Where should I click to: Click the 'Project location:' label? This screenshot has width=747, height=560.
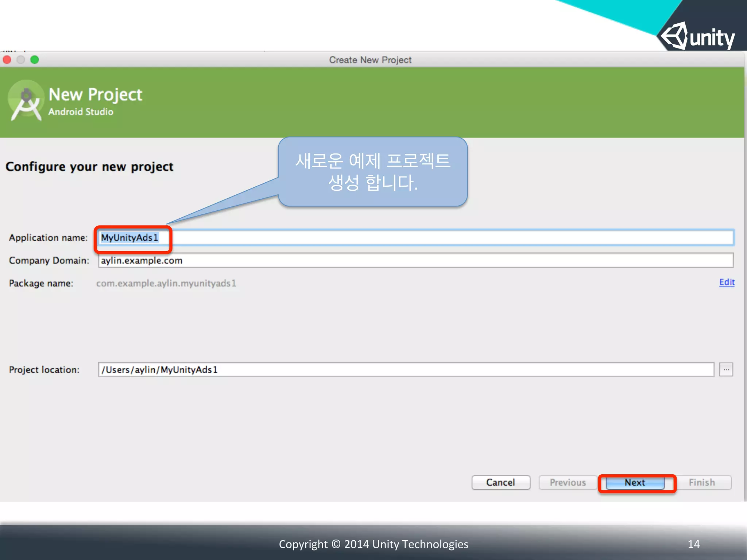[44, 370]
